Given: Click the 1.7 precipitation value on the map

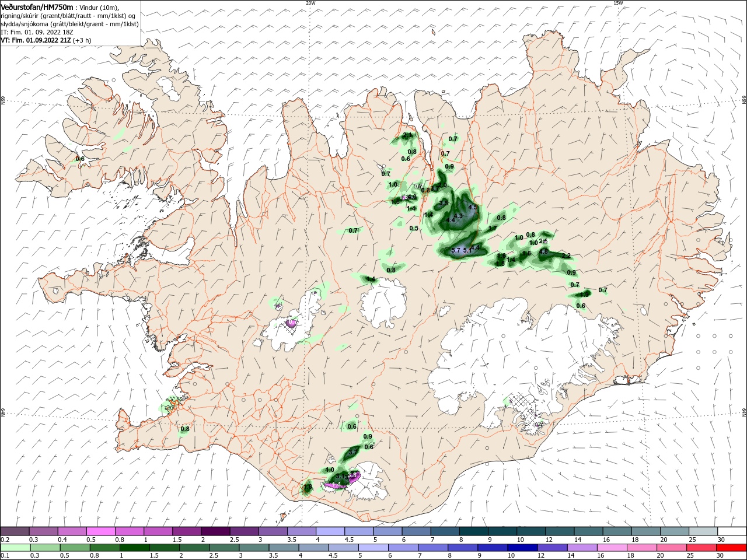Looking at the screenshot, I should (x=493, y=228).
